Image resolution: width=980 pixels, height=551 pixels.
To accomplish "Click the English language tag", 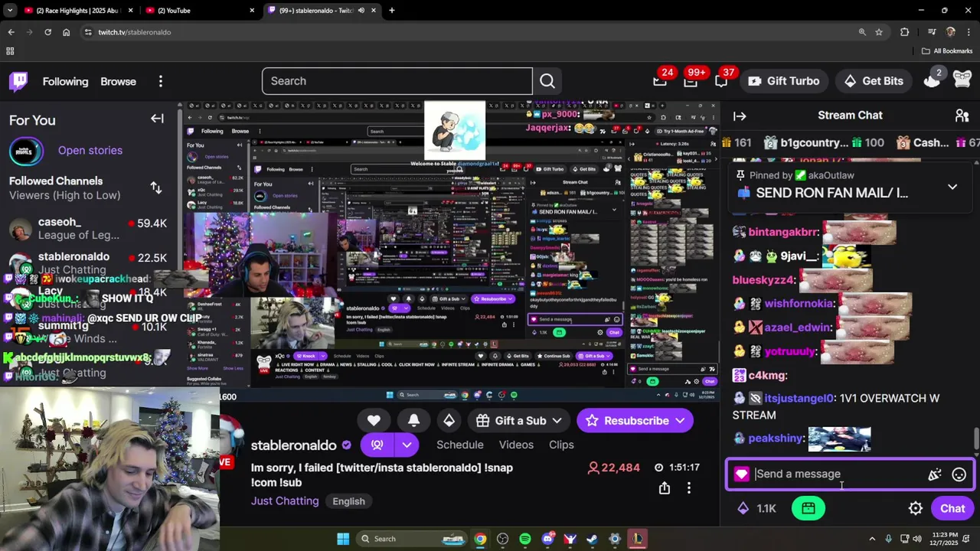I will [x=348, y=501].
